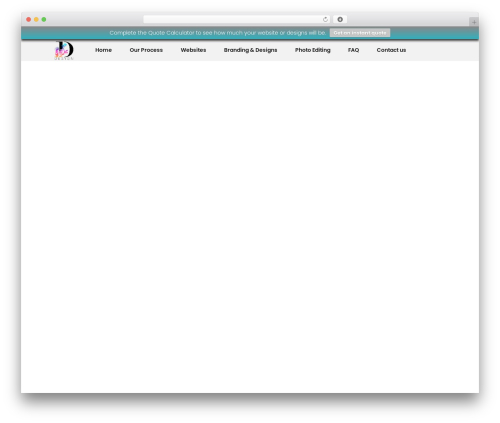The image size is (500, 423).
Task: Click the Quote Calculator banner text
Action: (x=218, y=33)
